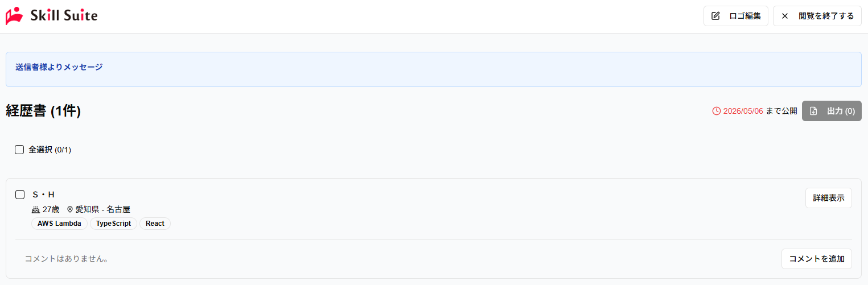Click the download icon on the 出力 button
The width and height of the screenshot is (868, 285).
coord(813,111)
